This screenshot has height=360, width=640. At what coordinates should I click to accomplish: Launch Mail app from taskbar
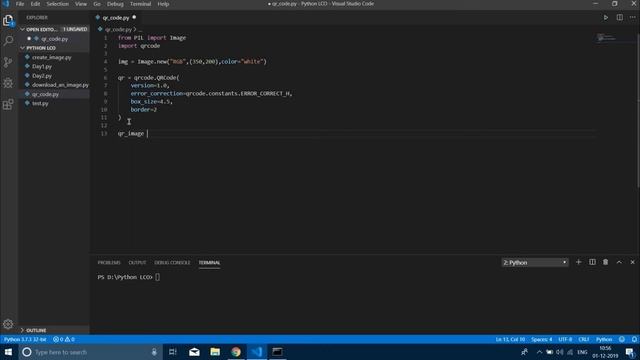tap(194, 352)
